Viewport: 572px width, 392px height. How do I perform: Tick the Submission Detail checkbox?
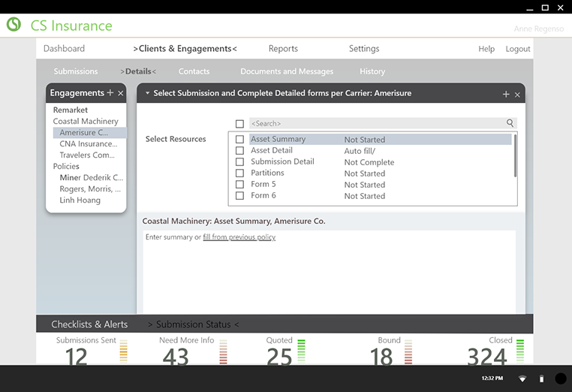coord(239,162)
